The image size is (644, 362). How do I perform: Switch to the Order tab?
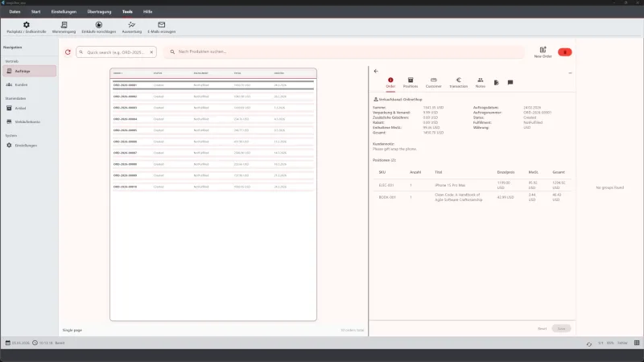(x=390, y=83)
